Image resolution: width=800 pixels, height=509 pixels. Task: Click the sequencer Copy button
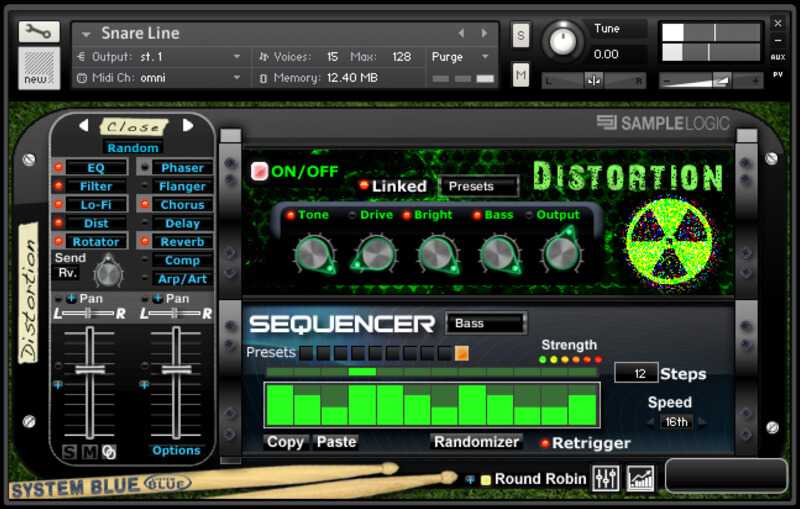coord(285,442)
